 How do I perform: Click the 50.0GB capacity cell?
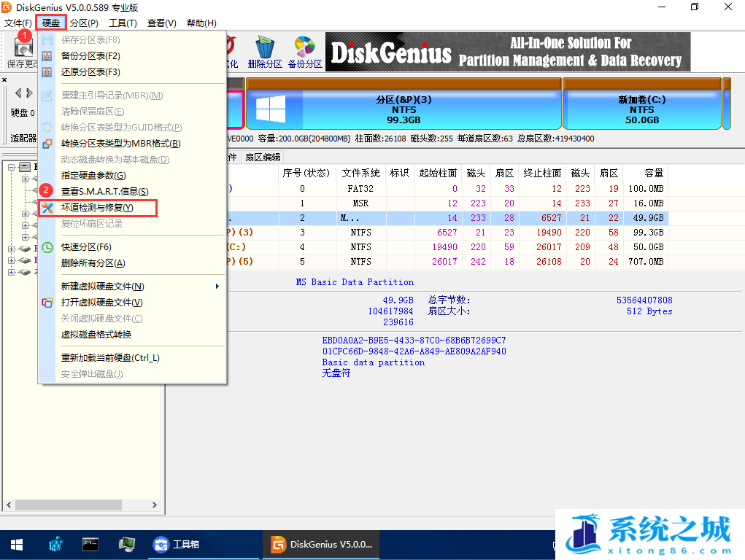coord(646,247)
